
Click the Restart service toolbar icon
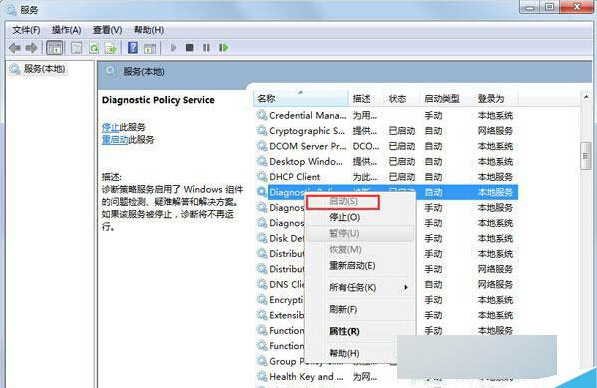pos(224,48)
